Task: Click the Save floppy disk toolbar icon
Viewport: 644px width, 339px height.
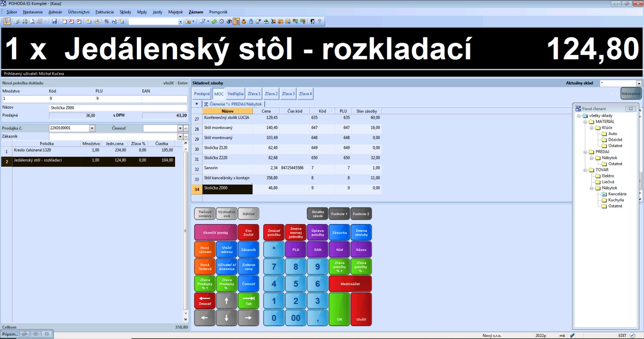Action: (54, 21)
